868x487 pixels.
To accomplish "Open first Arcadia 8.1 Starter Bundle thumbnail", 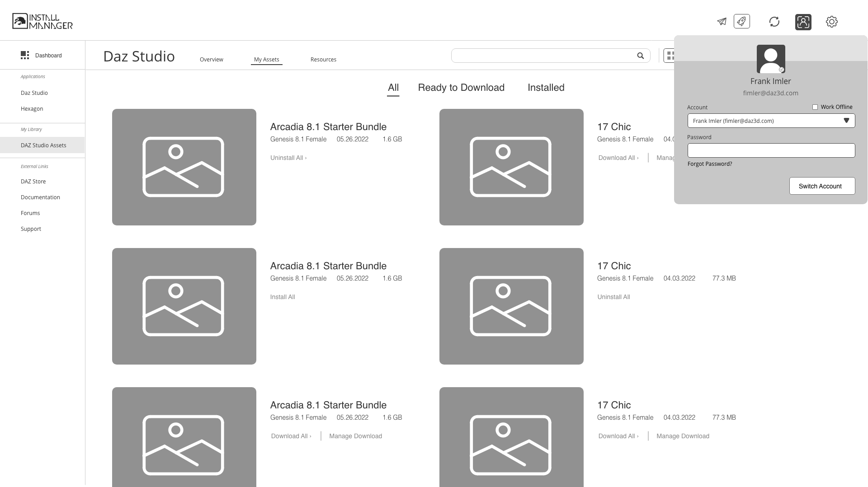I will pos(184,167).
